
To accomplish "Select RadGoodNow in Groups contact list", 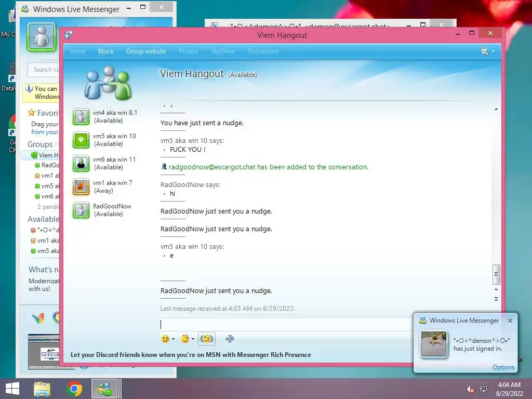I will point(47,165).
